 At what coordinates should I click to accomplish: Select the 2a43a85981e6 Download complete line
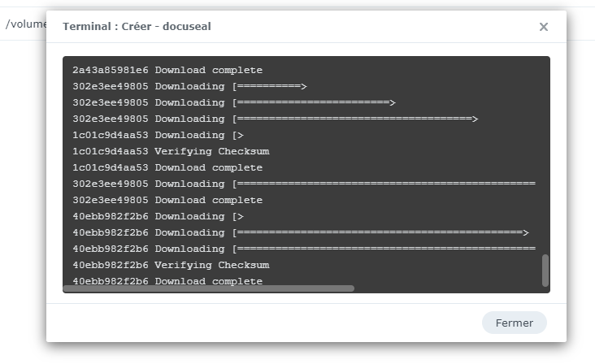tap(167, 70)
